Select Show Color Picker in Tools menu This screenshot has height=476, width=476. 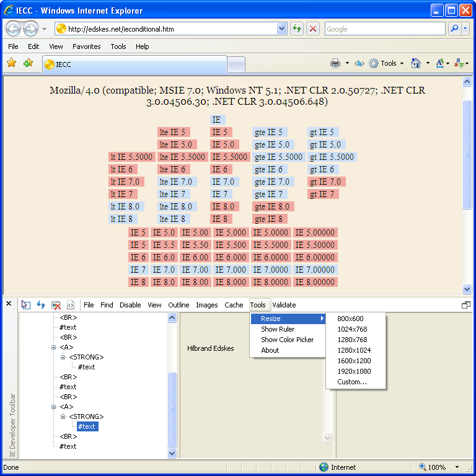pos(287,340)
